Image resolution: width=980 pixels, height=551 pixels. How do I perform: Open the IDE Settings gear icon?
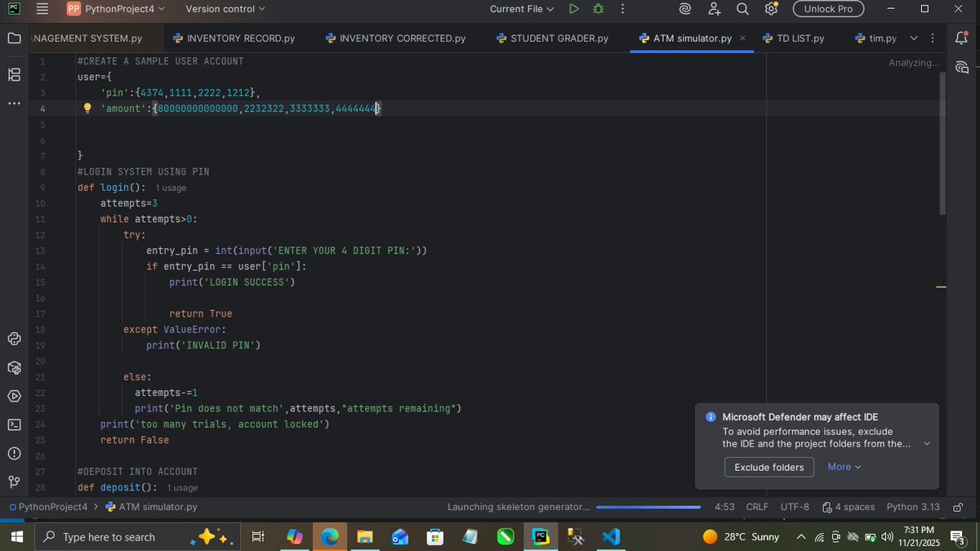tap(770, 9)
